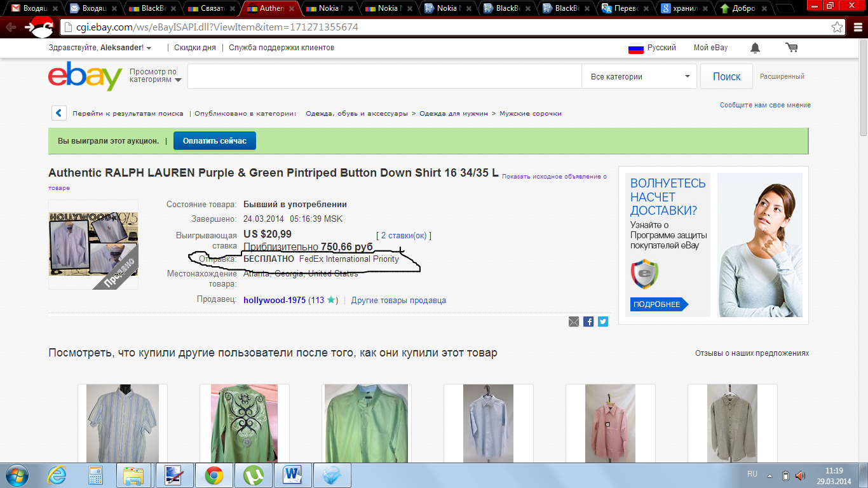Viewport: 868px width, 488px height.
Task: Click the browser back arrow
Action: coord(11,27)
